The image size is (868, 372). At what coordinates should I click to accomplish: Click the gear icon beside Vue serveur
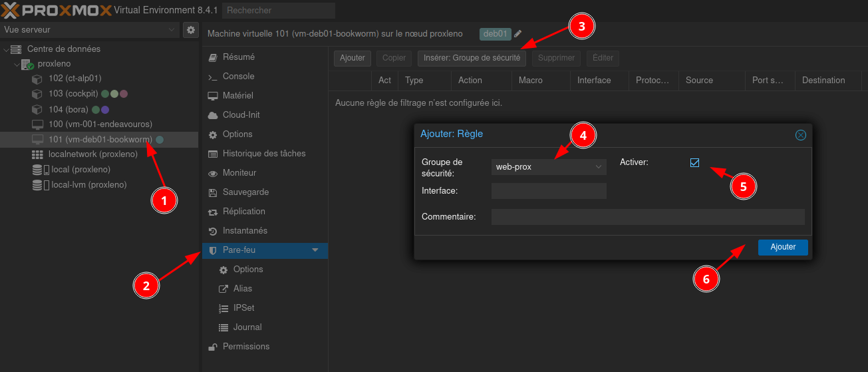[191, 30]
